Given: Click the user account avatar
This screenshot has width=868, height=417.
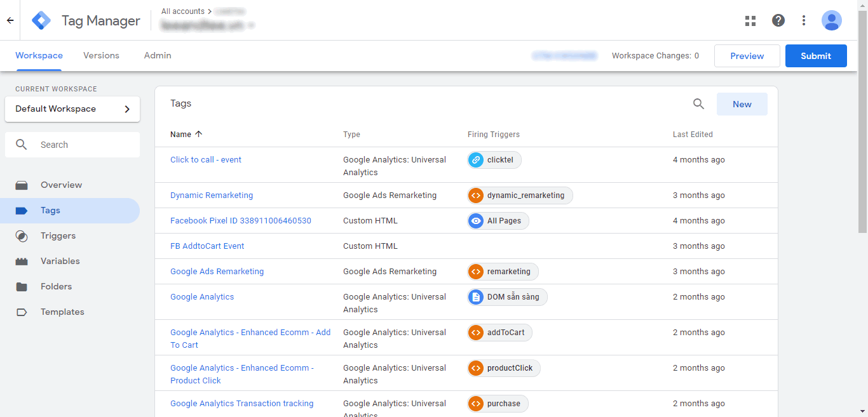Looking at the screenshot, I should pyautogui.click(x=832, y=20).
